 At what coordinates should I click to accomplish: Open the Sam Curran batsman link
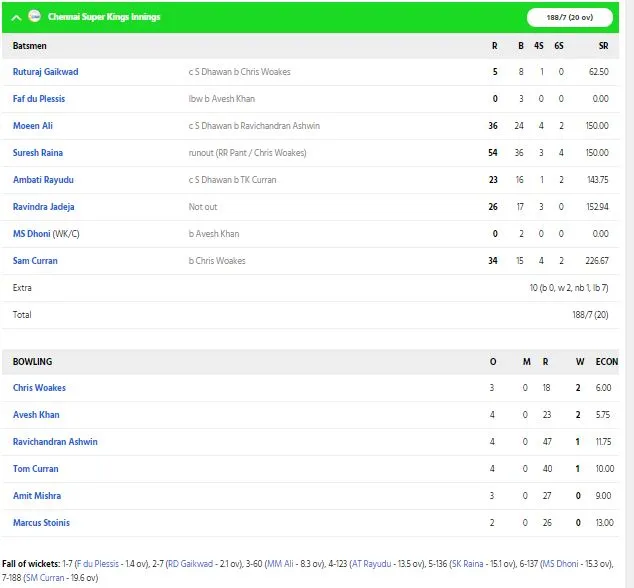(35, 261)
